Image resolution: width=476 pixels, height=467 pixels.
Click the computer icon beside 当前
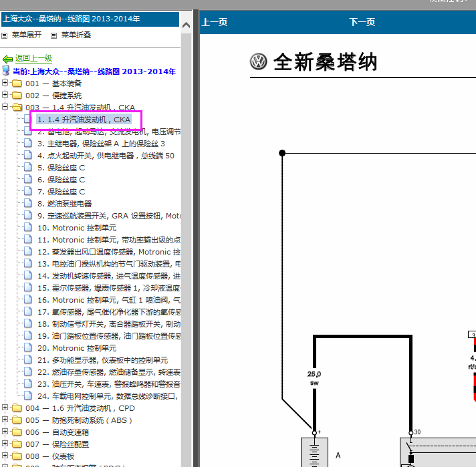[6, 70]
